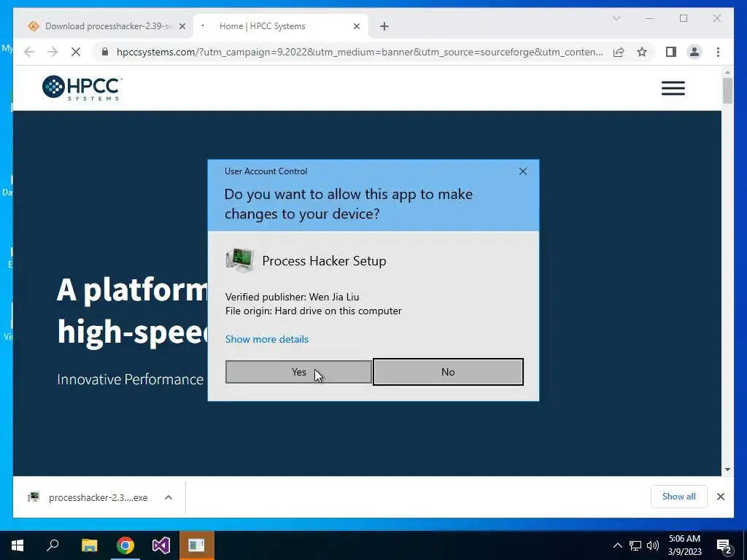Expand options for the processhacker download

pos(169,497)
